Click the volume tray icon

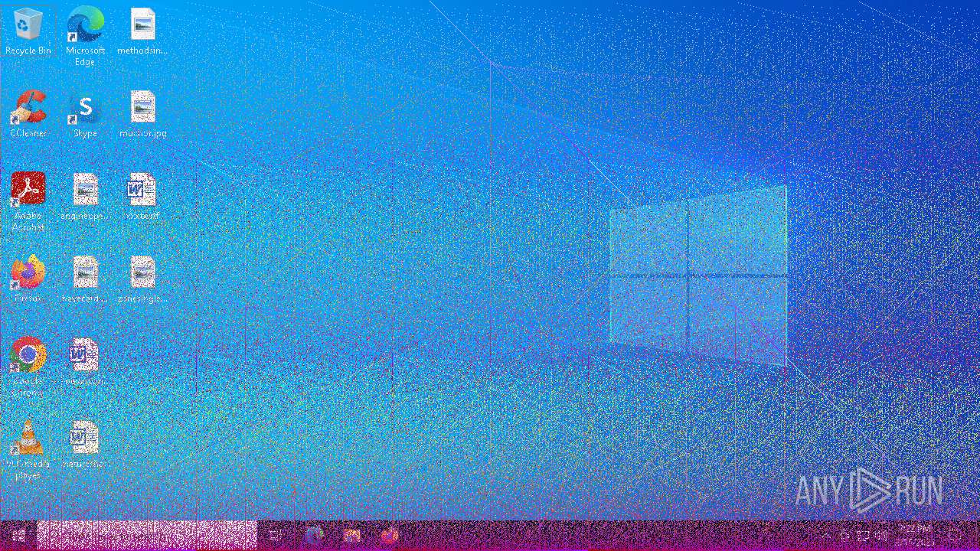[x=881, y=536]
